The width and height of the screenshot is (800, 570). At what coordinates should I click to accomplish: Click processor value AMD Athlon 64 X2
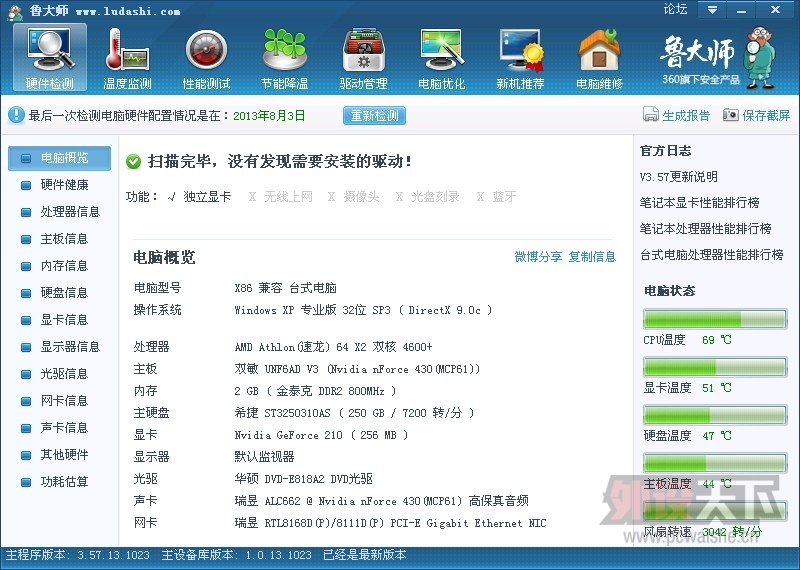click(x=333, y=347)
